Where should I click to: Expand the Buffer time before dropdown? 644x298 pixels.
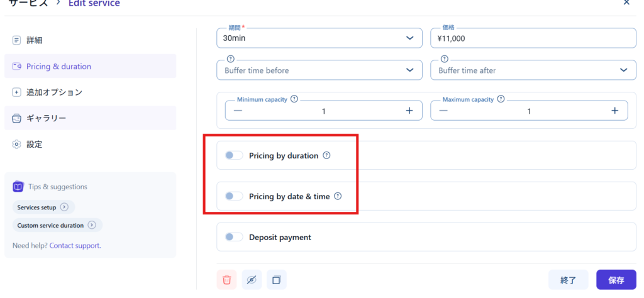click(x=319, y=70)
